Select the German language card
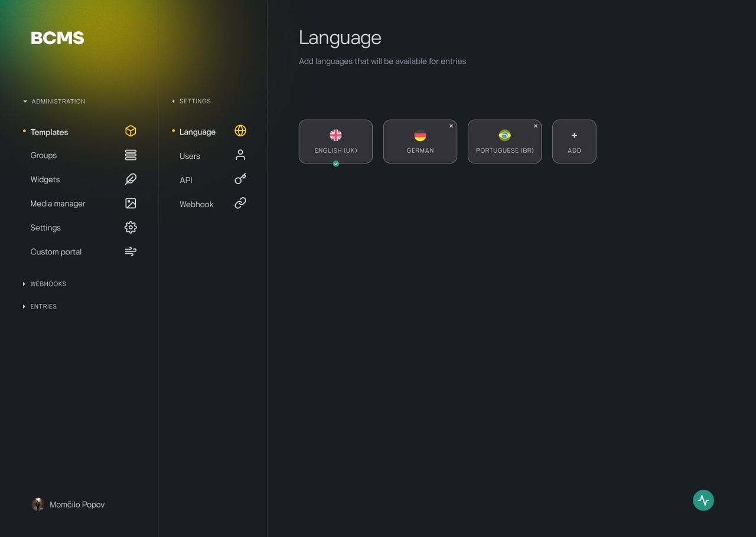Image resolution: width=756 pixels, height=537 pixels. tap(420, 142)
